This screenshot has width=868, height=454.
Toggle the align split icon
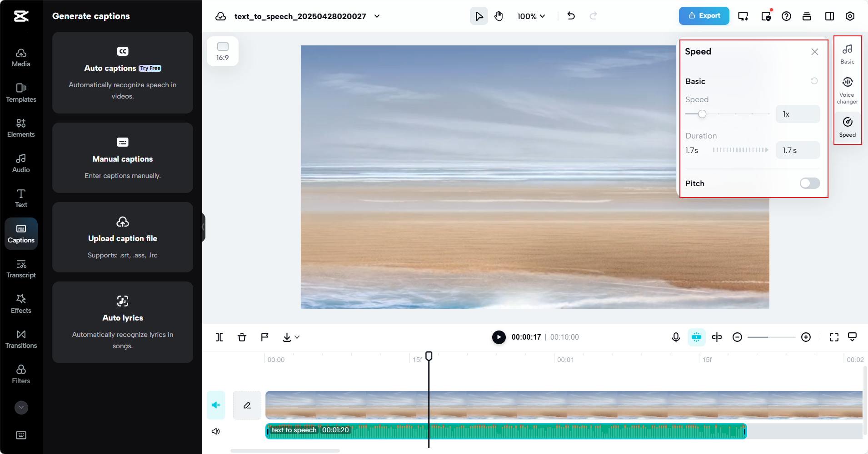(717, 337)
